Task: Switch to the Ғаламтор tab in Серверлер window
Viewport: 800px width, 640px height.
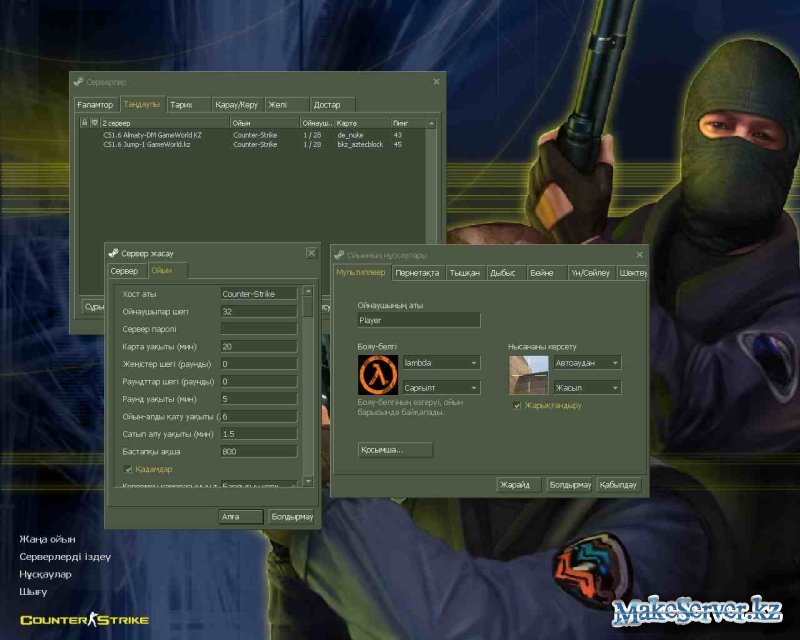Action: pyautogui.click(x=95, y=105)
